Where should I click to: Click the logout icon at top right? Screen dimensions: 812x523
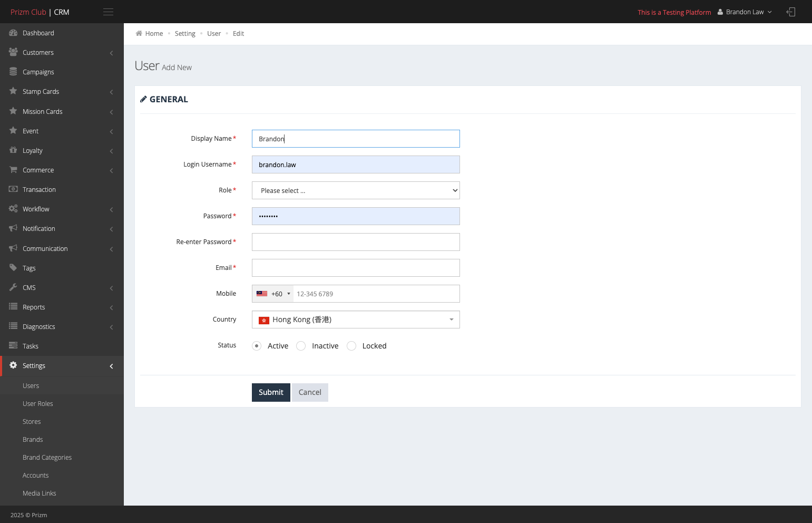[791, 12]
